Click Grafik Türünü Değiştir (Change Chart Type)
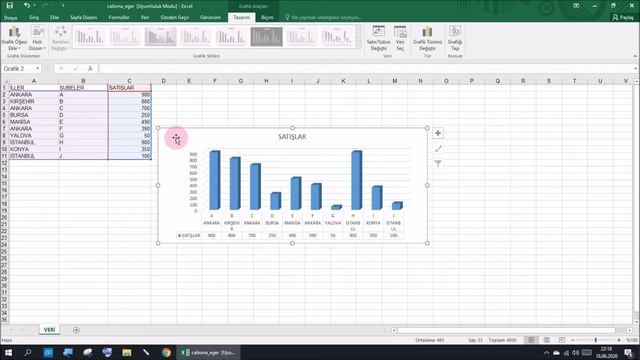The image size is (640, 360). [427, 38]
